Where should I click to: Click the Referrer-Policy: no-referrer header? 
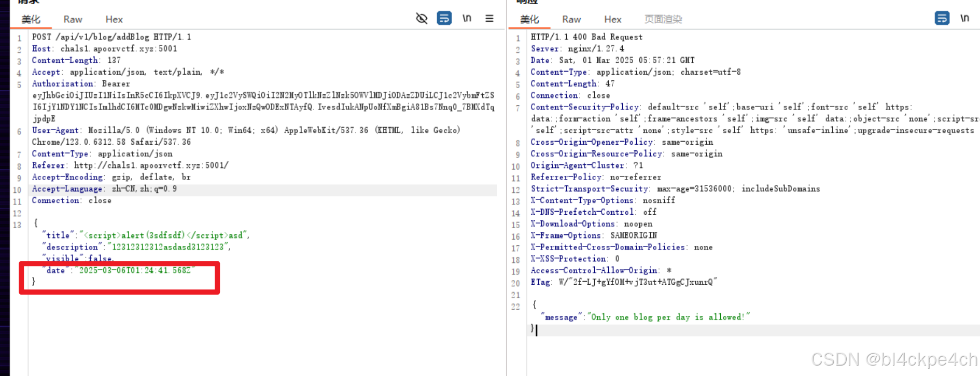click(x=596, y=177)
